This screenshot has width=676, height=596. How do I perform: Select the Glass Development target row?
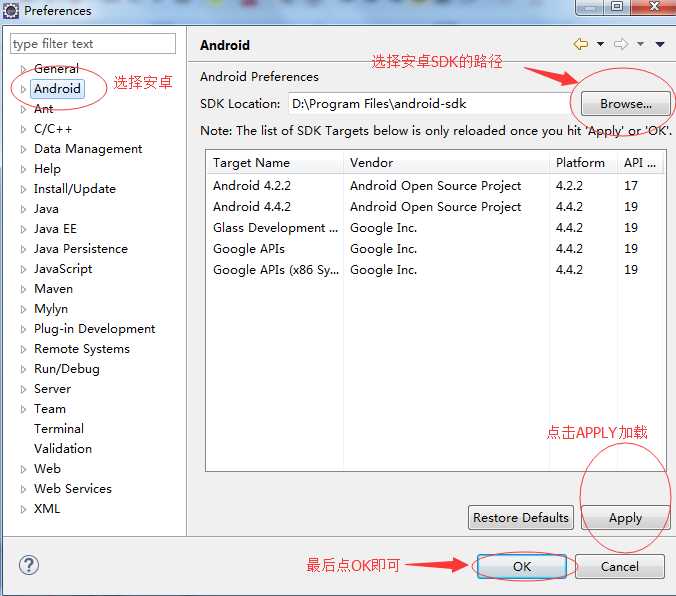pos(436,228)
